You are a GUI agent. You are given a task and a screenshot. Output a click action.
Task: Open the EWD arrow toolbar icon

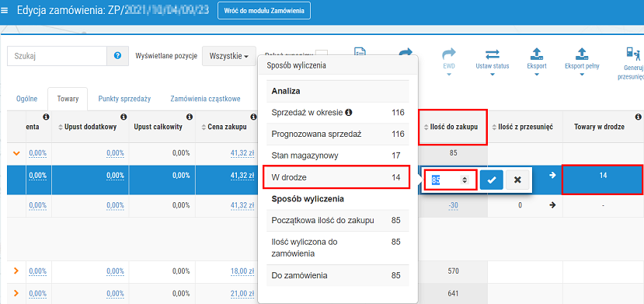(x=448, y=54)
